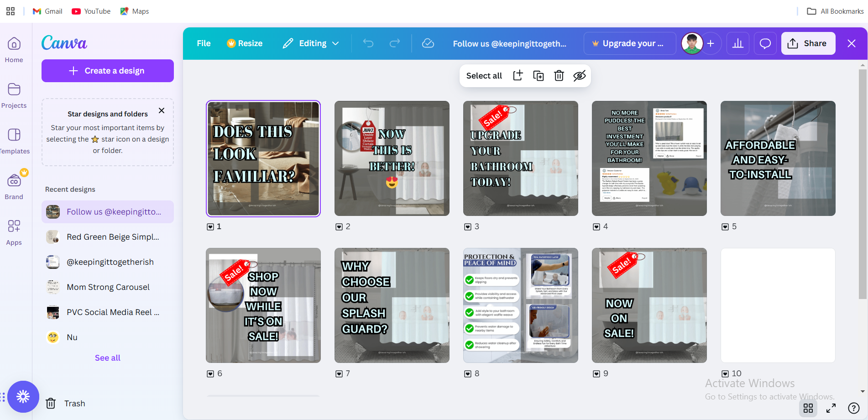Click the Canva logo
Screen dimensions: 868x420
tap(64, 43)
